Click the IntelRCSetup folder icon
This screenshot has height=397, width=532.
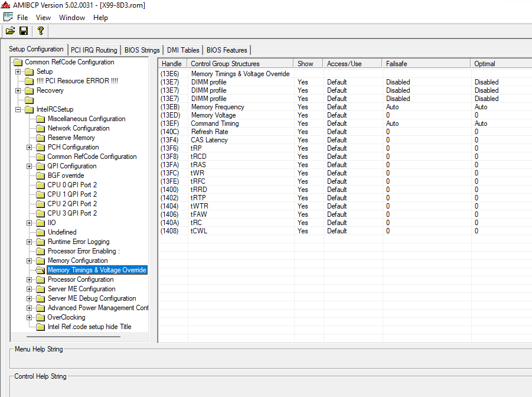30,109
